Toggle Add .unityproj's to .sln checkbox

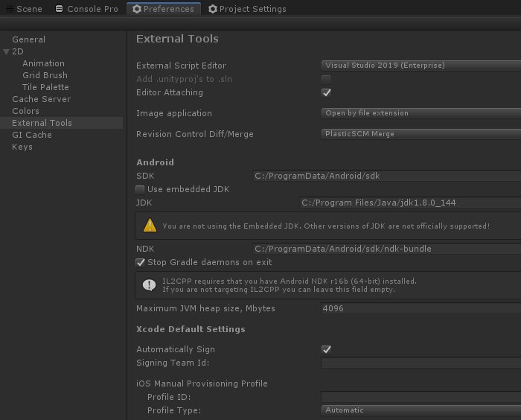326,79
